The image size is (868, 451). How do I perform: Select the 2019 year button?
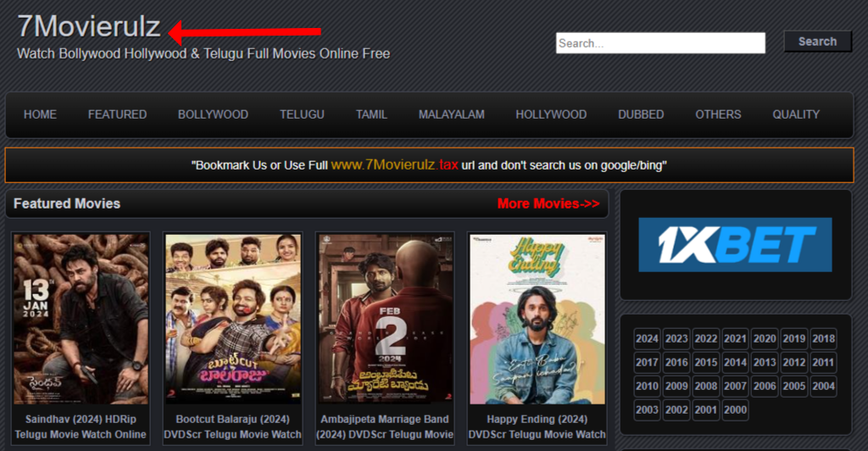coord(793,338)
